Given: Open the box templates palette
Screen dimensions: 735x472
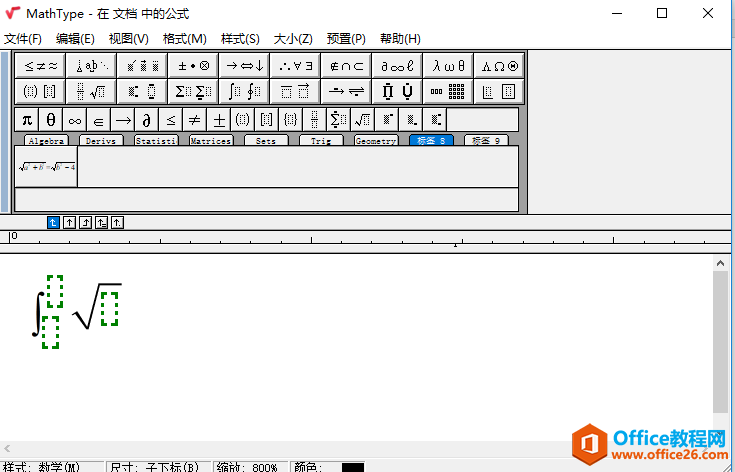Looking at the screenshot, I should (x=499, y=91).
